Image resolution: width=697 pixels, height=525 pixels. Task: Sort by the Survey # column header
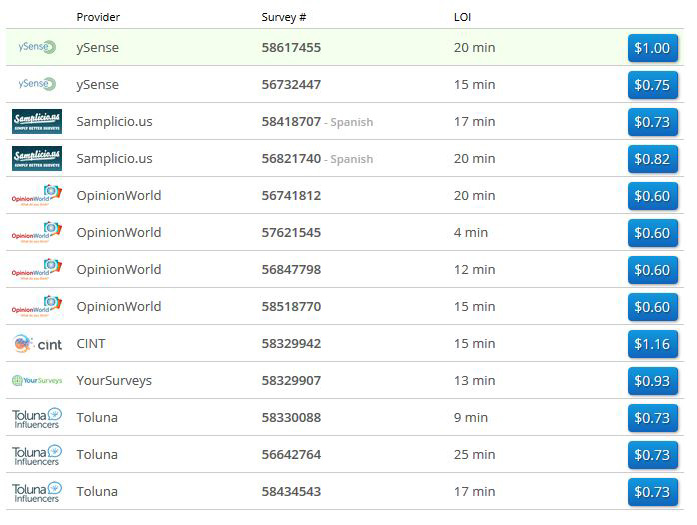284,17
